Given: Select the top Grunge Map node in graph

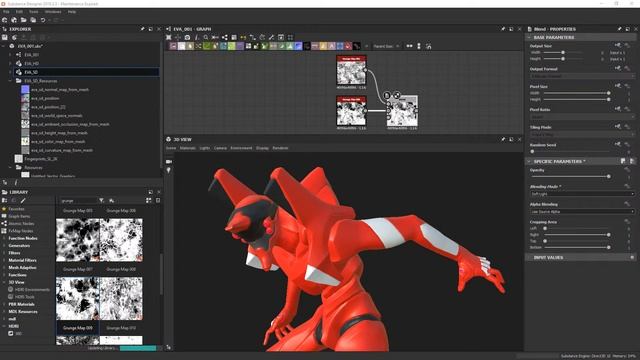Looking at the screenshot, I should pos(351,70).
